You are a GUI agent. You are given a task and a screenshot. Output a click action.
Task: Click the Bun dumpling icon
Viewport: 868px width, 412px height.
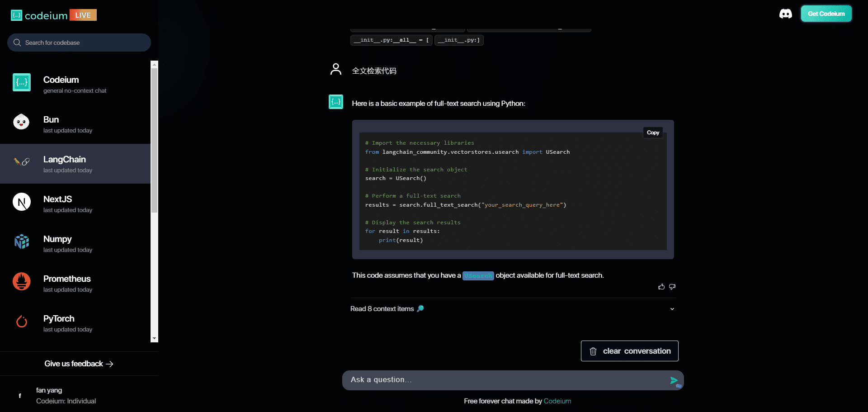point(21,122)
